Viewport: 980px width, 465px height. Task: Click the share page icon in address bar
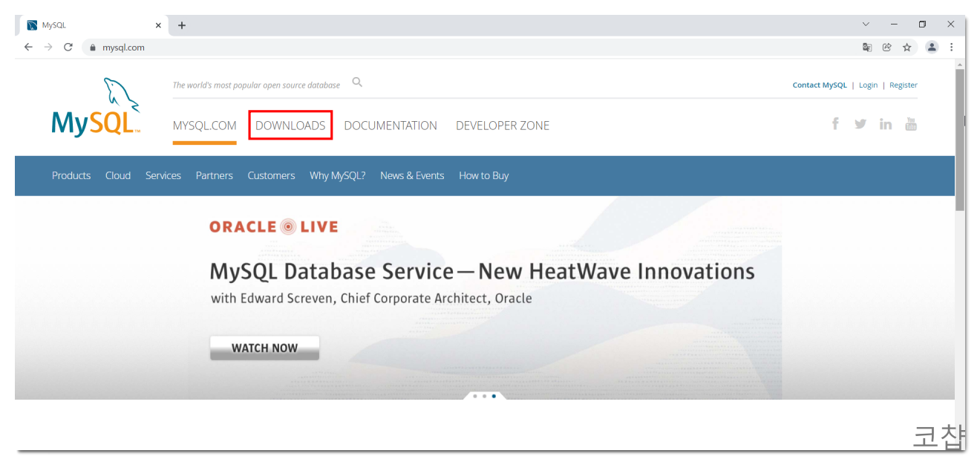[x=886, y=47]
